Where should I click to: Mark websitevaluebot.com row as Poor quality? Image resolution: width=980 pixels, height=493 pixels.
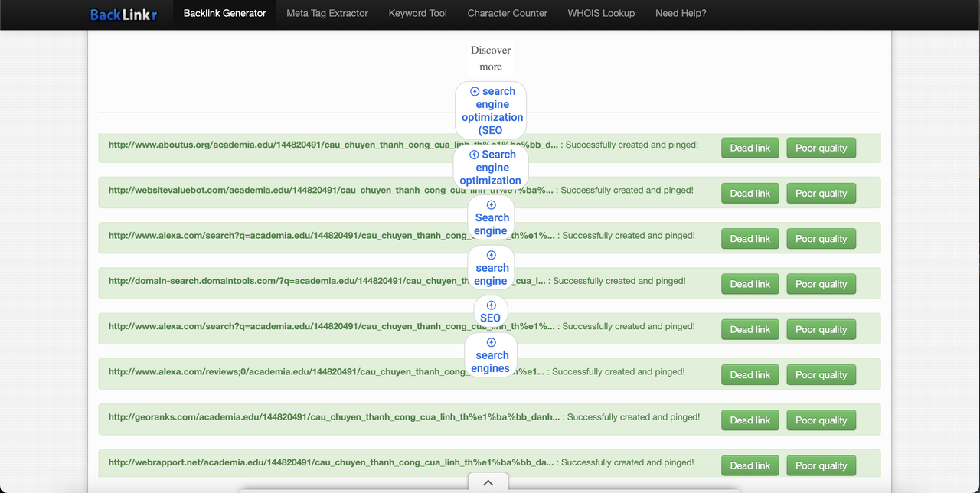[821, 193]
